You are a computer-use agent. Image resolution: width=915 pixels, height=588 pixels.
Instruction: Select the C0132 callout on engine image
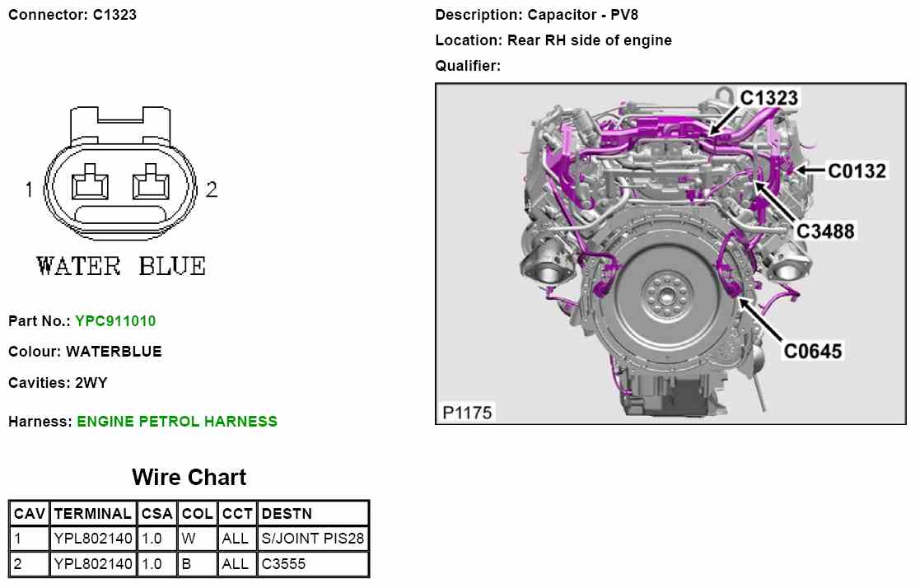click(857, 170)
